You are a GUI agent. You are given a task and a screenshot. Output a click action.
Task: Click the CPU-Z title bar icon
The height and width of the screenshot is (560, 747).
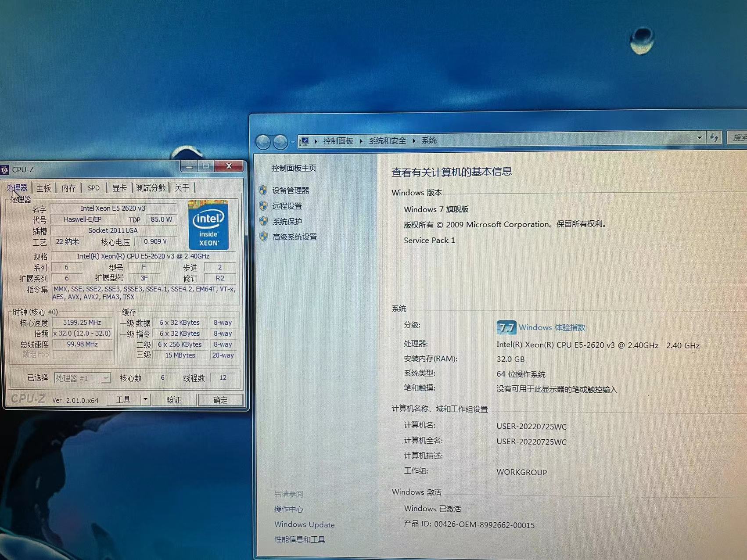click(5, 170)
